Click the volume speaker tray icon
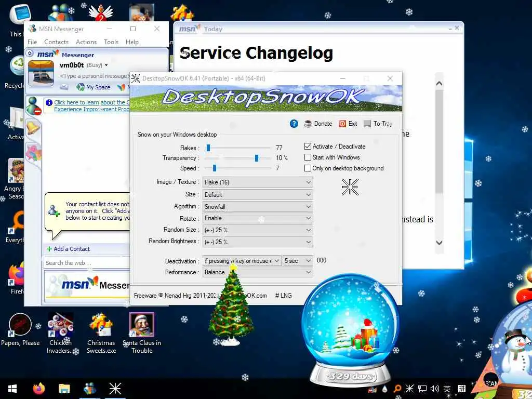Image resolution: width=532 pixels, height=399 pixels. (x=435, y=389)
